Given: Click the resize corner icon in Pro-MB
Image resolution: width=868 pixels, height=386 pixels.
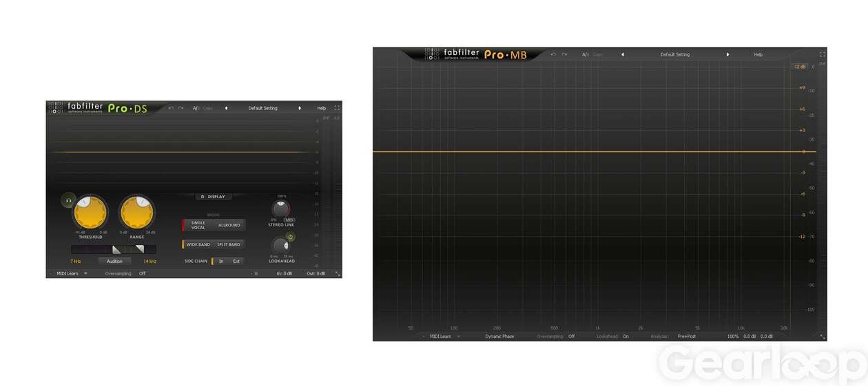Looking at the screenshot, I should pyautogui.click(x=822, y=336).
